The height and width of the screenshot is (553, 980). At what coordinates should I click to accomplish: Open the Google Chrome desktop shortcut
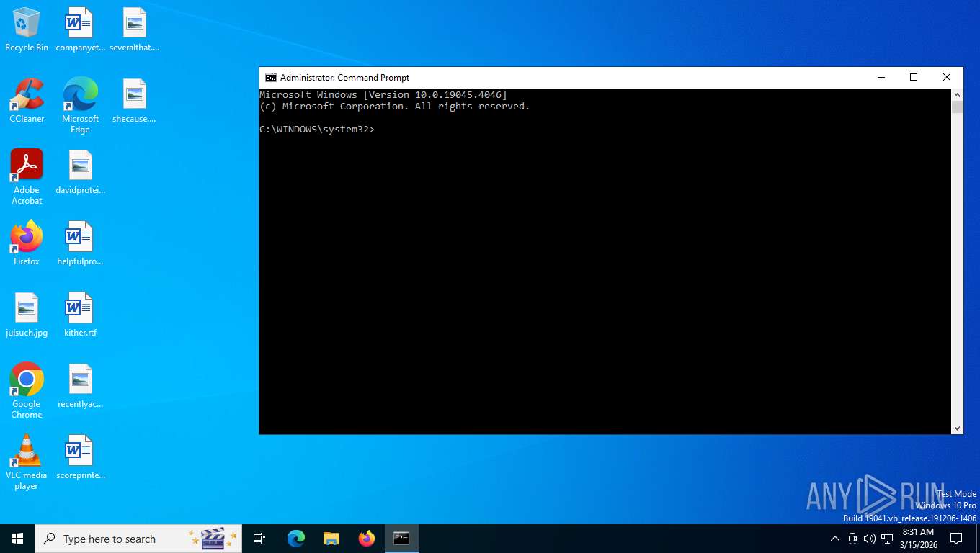[x=27, y=391]
